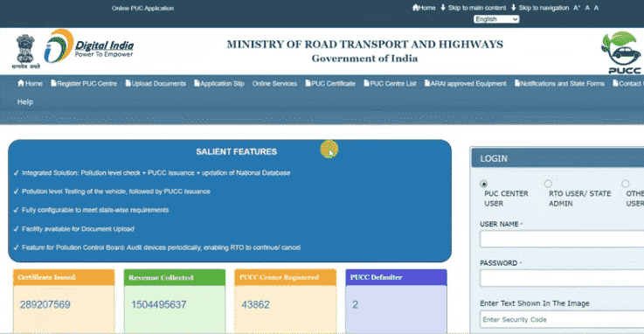Click the User Name input field
The height and width of the screenshot is (334, 644).
[x=562, y=239]
